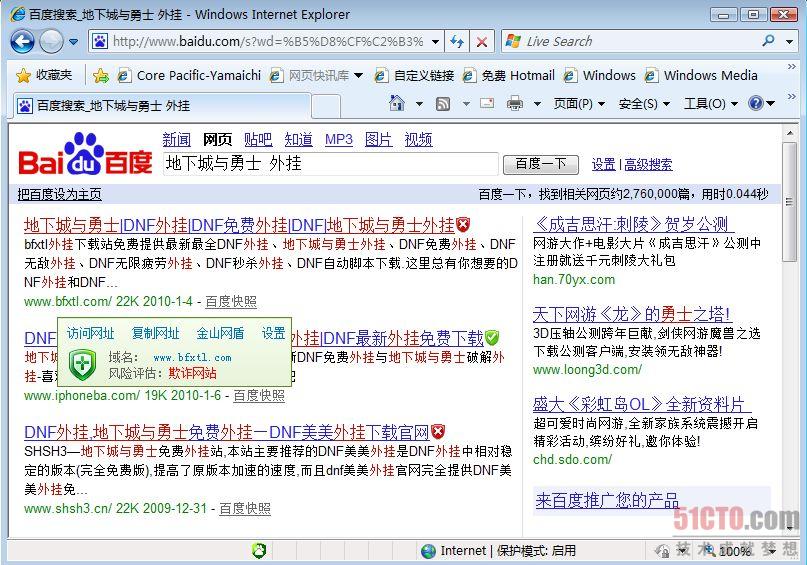Open the 页面(P) menu
Screen dimensions: 807x565
578,104
